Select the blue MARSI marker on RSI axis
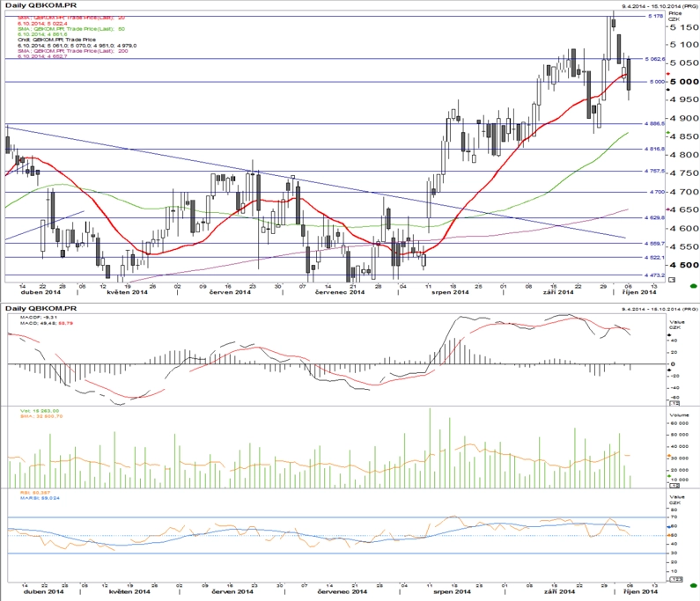Image resolution: width=700 pixels, height=601 pixels. (x=669, y=526)
